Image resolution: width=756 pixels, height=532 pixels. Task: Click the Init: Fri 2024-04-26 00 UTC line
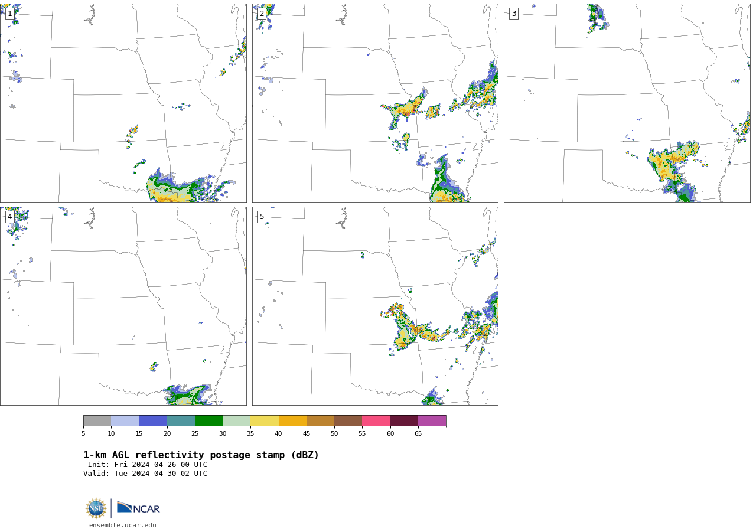click(x=148, y=465)
